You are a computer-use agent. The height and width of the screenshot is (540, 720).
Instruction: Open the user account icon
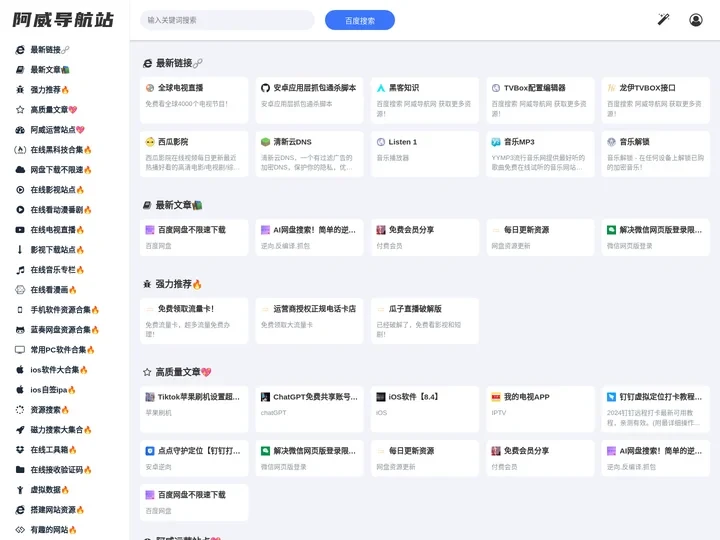(696, 20)
